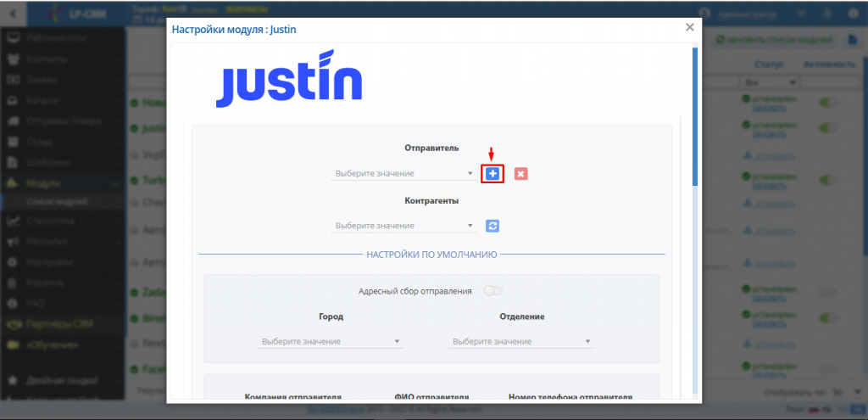Open the Отображать по 50 page-size dropdown
This screenshot has height=420, width=868.
pos(845,392)
